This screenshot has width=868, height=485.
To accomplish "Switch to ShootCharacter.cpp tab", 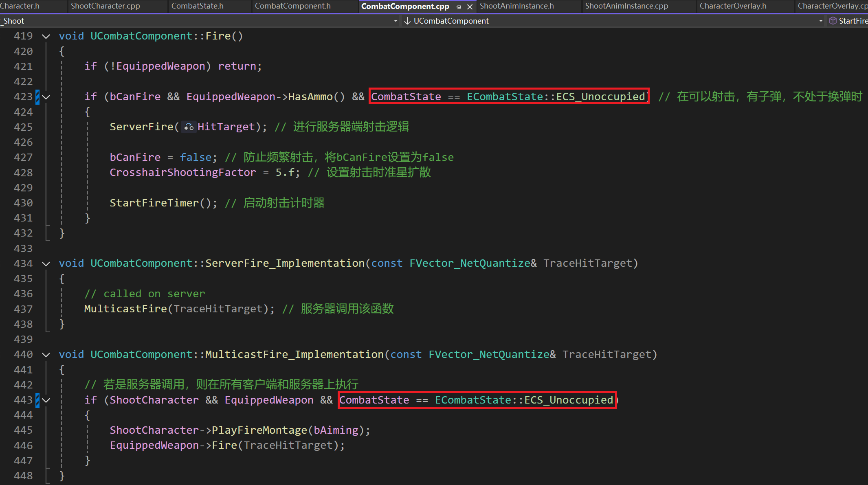I will tap(105, 6).
